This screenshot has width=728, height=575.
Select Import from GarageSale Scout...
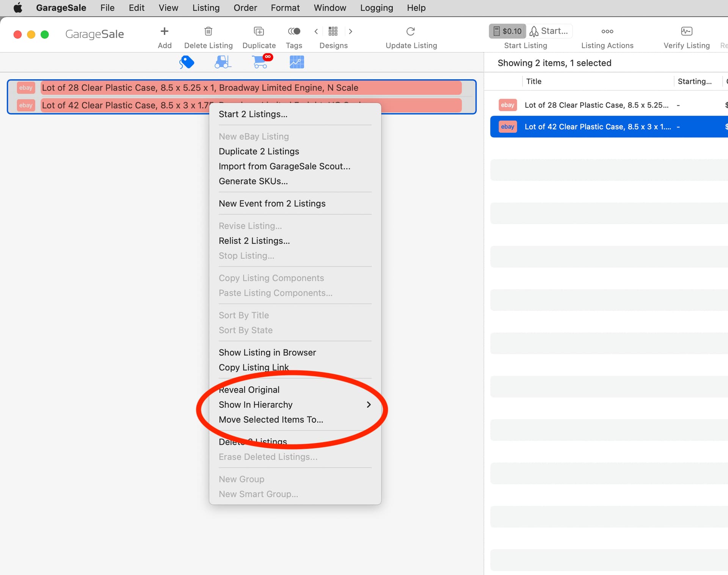click(295, 166)
